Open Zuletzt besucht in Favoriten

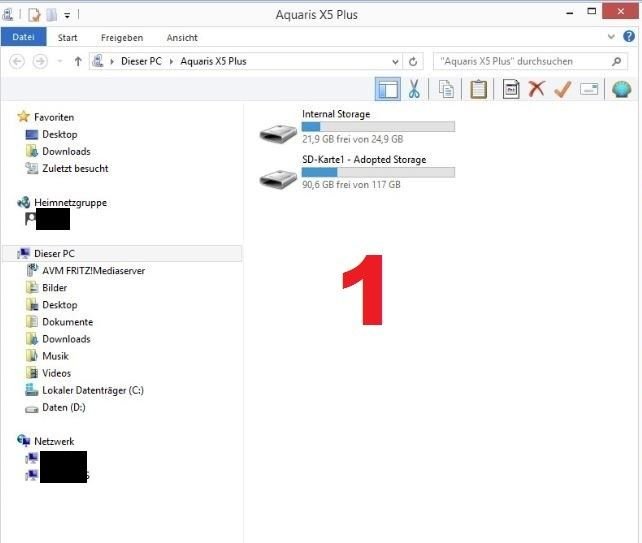pyautogui.click(x=75, y=169)
